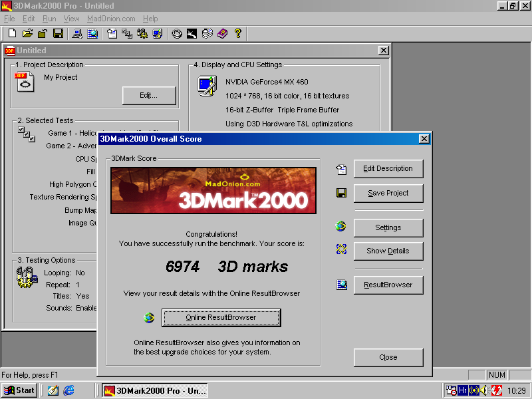Click the stacked discs toolbar icon
532x399 pixels.
pyautogui.click(x=207, y=33)
